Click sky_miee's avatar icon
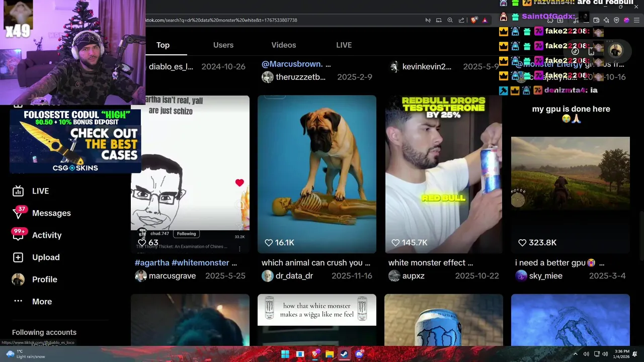644x362 pixels. tap(521, 276)
